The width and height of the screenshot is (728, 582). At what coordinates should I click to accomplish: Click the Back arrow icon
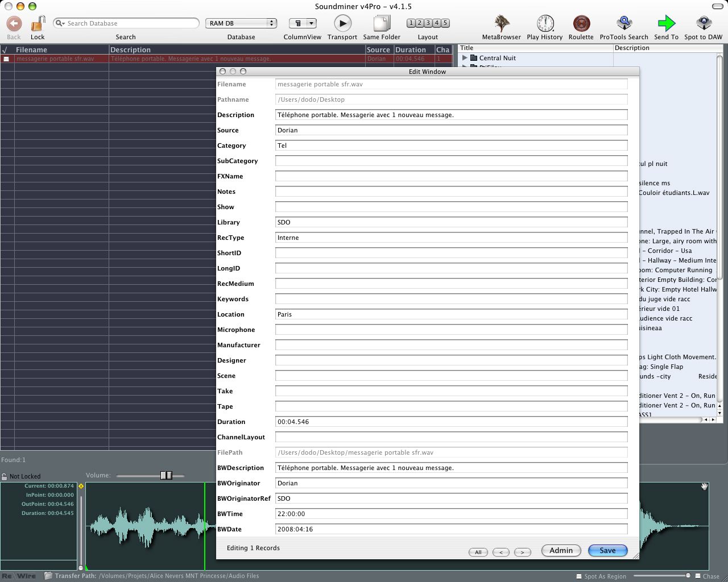pos(14,23)
